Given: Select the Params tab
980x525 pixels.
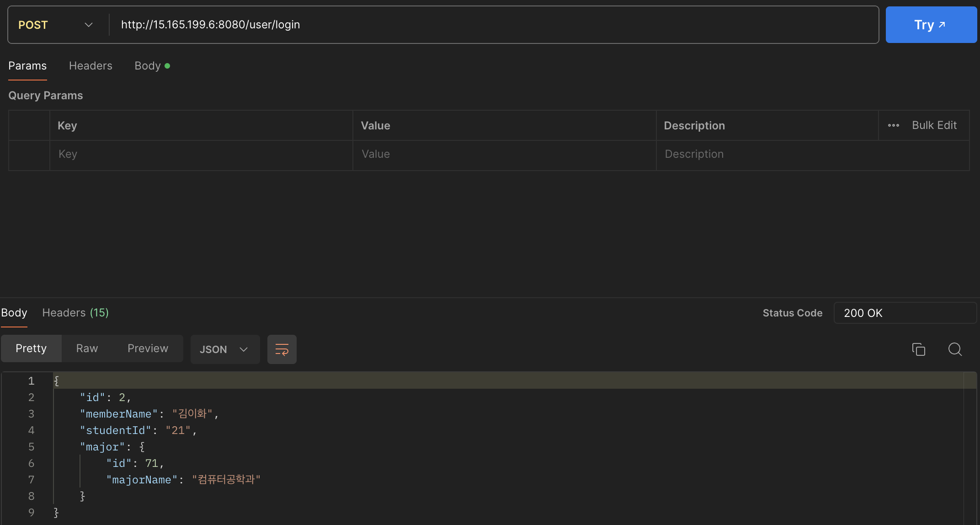Looking at the screenshot, I should coord(27,66).
